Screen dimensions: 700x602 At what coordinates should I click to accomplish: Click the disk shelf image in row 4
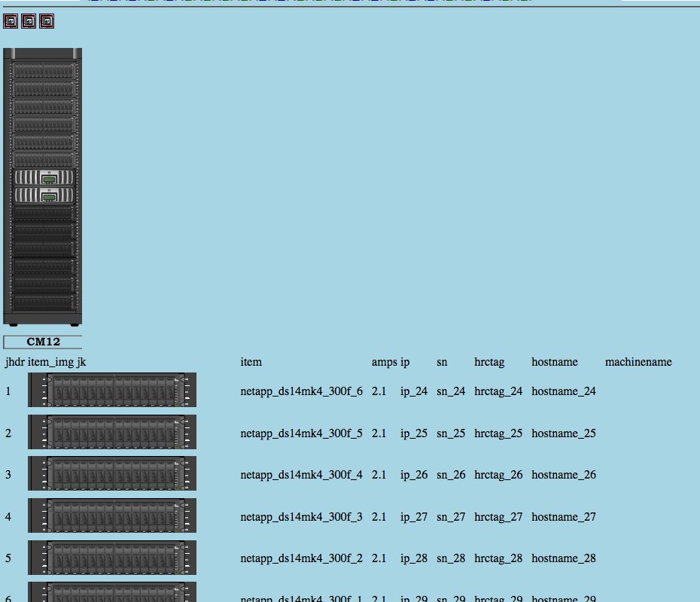pyautogui.click(x=112, y=515)
